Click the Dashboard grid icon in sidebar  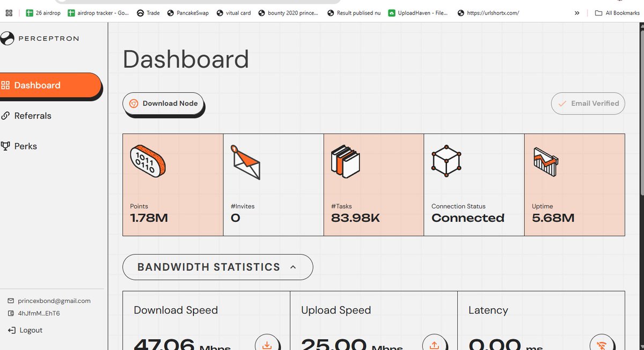point(6,85)
